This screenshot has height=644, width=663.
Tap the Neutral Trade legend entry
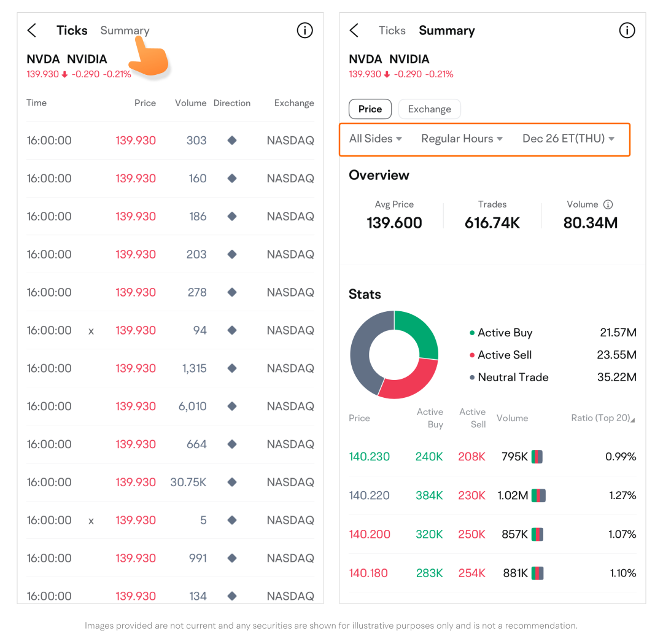(513, 378)
